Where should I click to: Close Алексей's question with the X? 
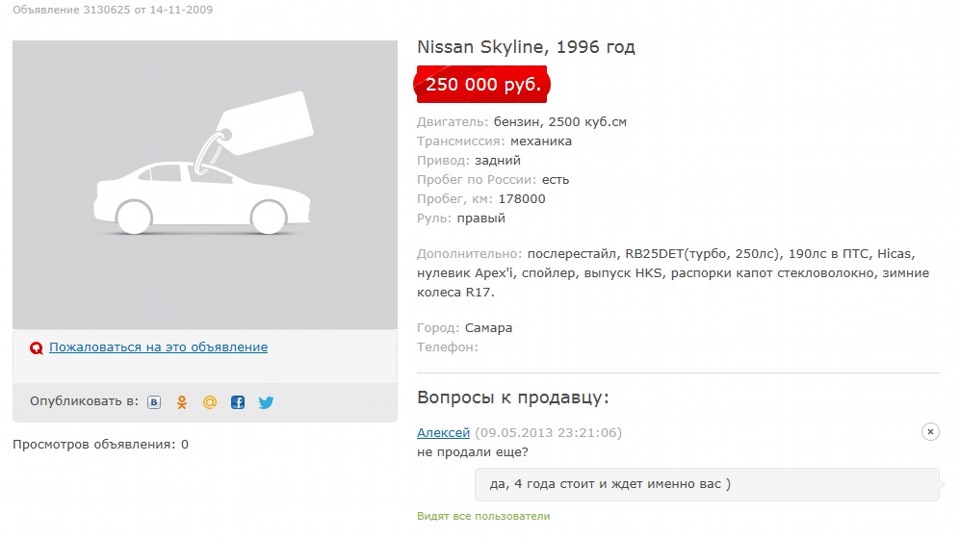pos(930,432)
